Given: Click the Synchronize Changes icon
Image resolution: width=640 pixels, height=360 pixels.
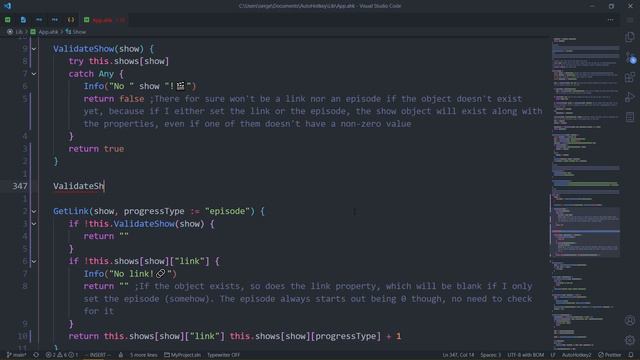Looking at the screenshot, I should click(36, 355).
